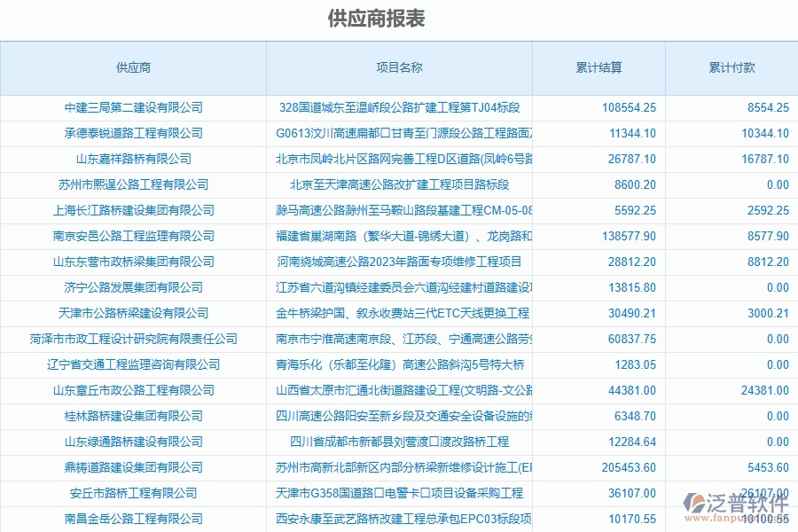This screenshot has width=798, height=532.
Task: Select supplier 上海长江路桥建设集团有限公司
Action: click(133, 210)
